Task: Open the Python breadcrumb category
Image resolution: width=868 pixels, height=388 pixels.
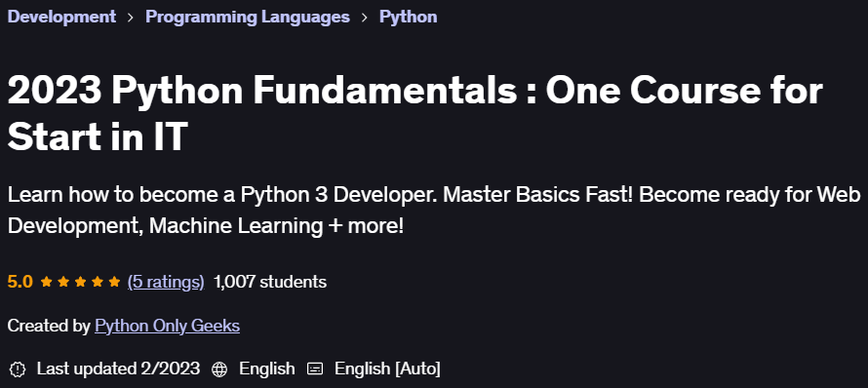Action: pos(408,17)
